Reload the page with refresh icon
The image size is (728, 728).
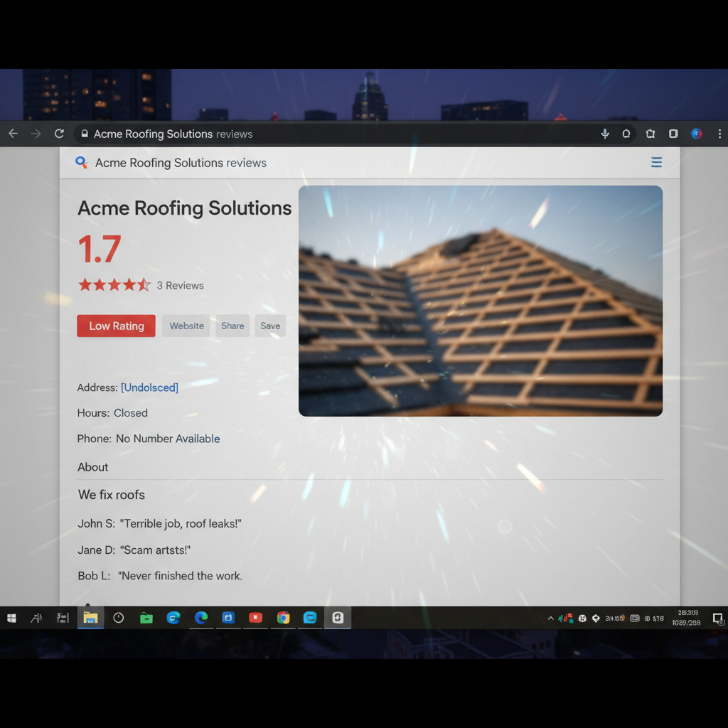(59, 134)
